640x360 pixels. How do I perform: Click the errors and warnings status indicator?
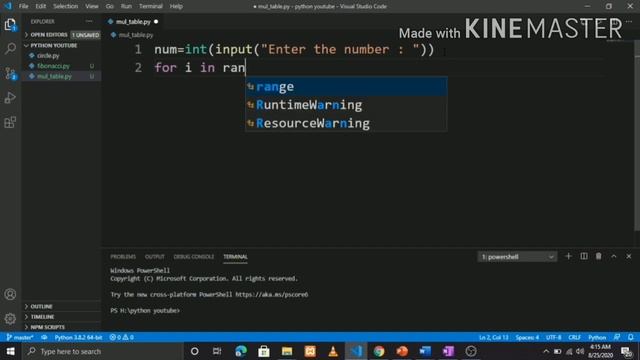pyautogui.click(x=122, y=338)
